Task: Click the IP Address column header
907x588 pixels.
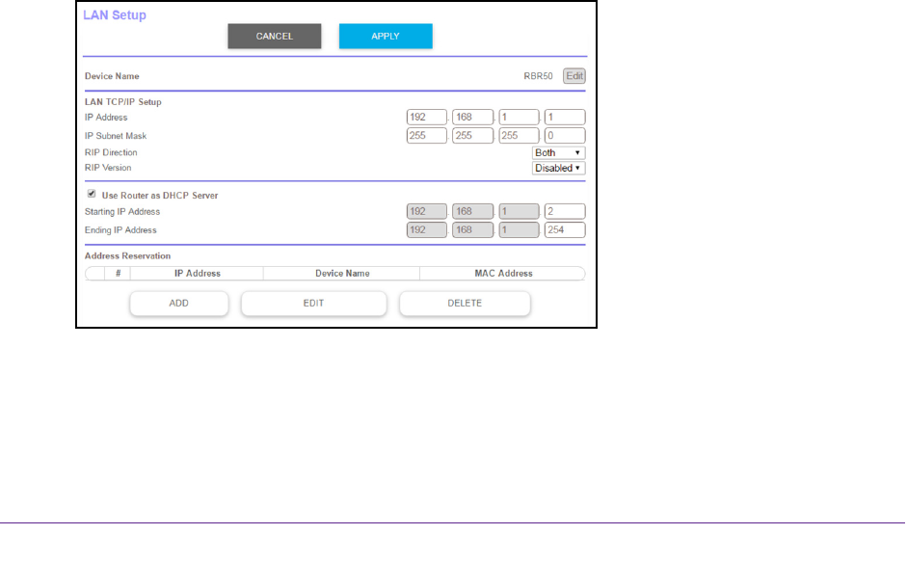Action: click(198, 274)
